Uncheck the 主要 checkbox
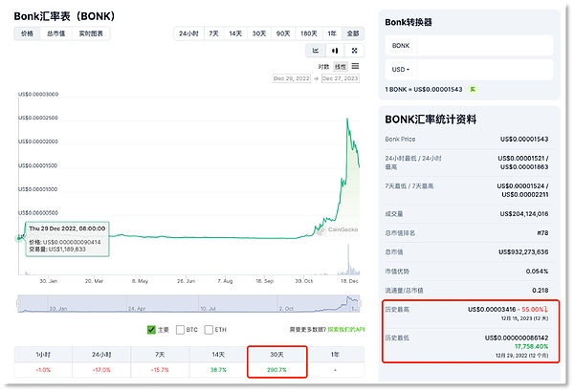574x392 pixels. tap(151, 330)
